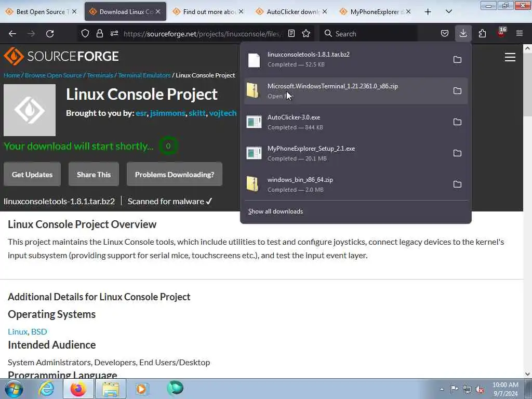Show AutoClicker-3.0.exe in folder
This screenshot has height=399, width=532.
[457, 122]
